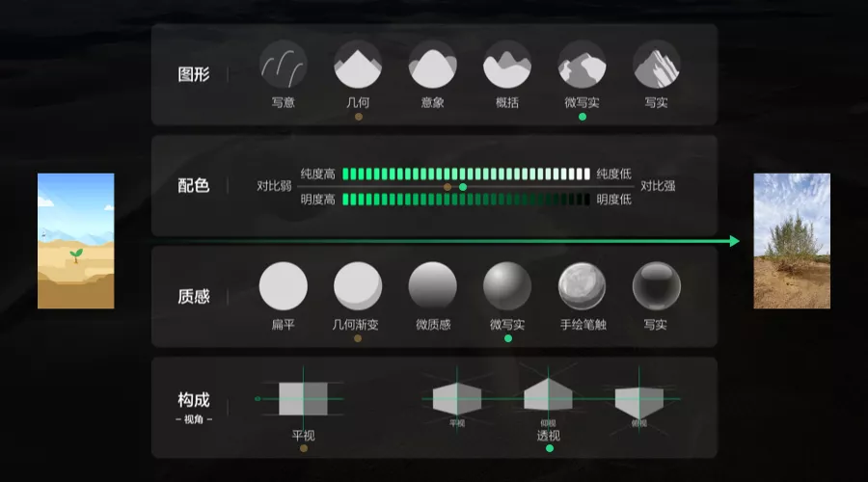Click the 纯度高 label
This screenshot has width=868, height=482.
coord(317,174)
